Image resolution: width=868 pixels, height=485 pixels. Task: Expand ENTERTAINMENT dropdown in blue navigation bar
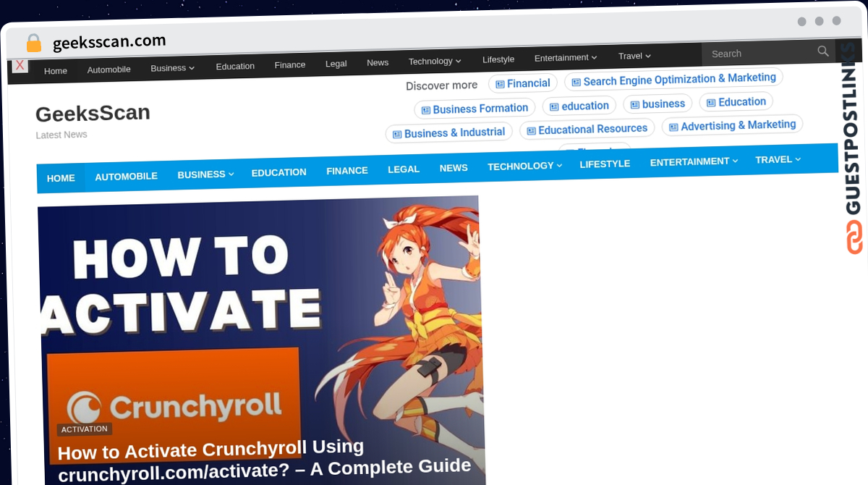(x=735, y=161)
